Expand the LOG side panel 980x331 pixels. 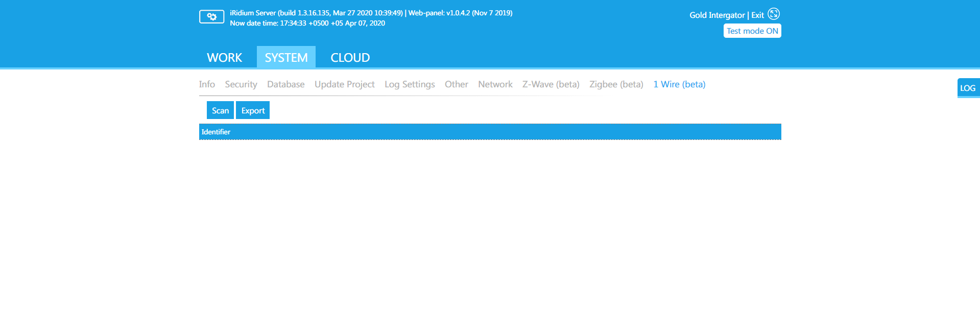coord(968,88)
